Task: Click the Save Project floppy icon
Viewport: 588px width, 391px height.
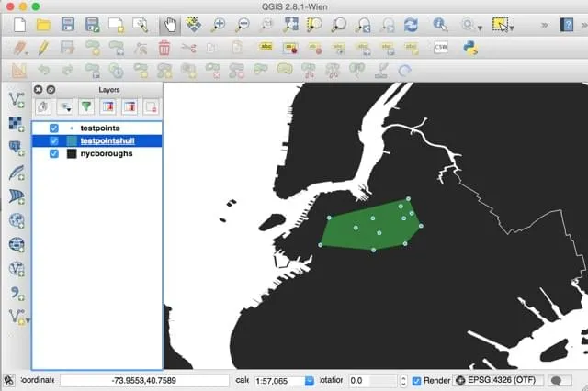Action: (67, 25)
